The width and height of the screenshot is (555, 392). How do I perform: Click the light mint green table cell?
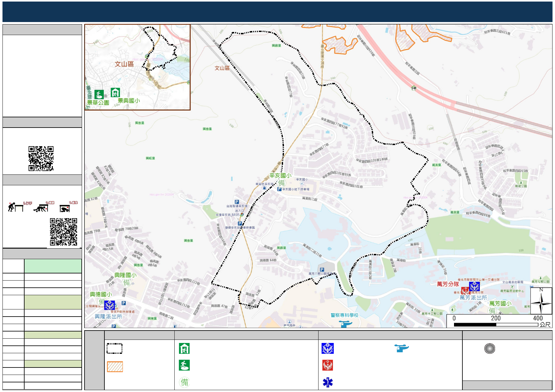point(53,266)
